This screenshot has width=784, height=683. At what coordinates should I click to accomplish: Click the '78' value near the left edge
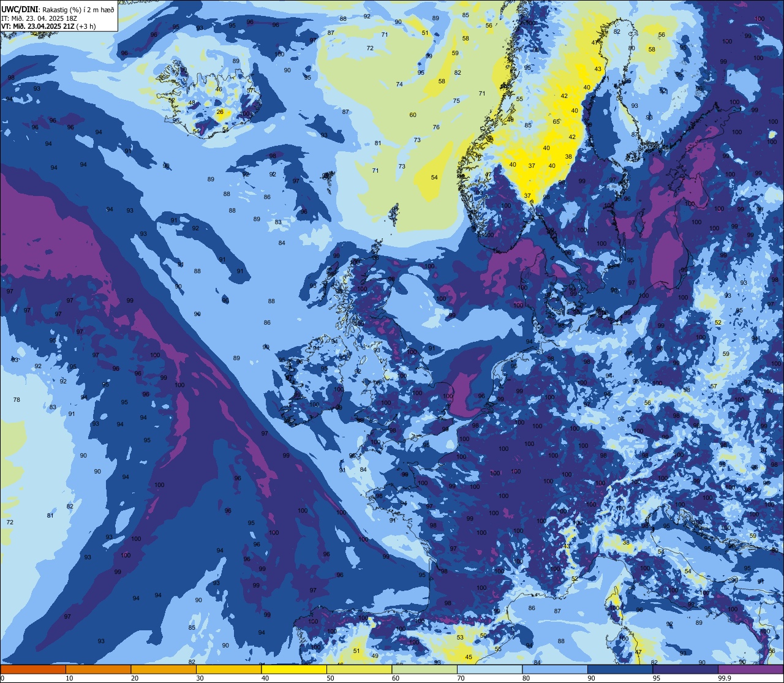(17, 399)
